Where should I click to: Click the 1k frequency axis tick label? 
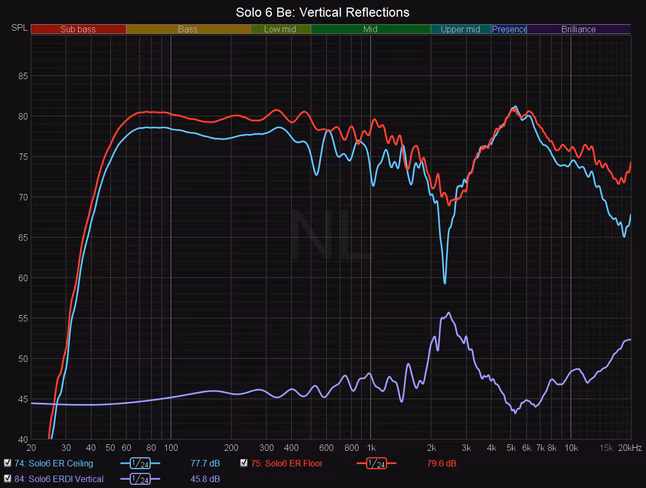tap(371, 448)
